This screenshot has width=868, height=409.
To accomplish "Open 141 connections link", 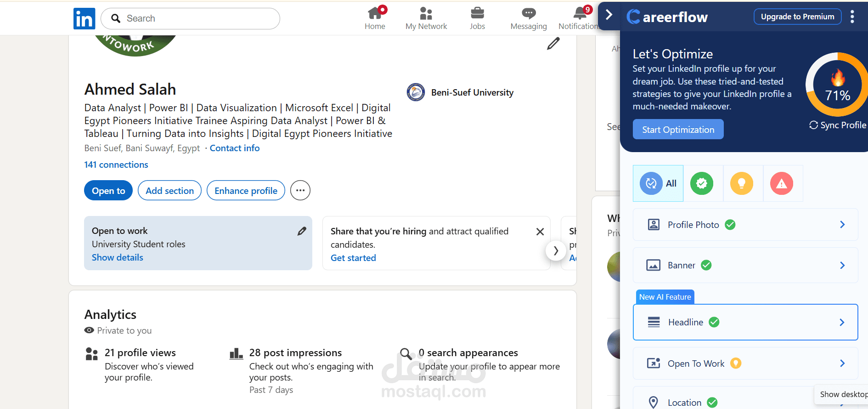I will 116,165.
